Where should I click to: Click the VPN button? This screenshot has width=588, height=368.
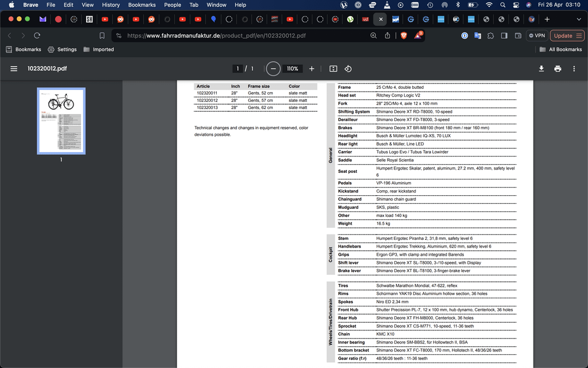(x=537, y=35)
